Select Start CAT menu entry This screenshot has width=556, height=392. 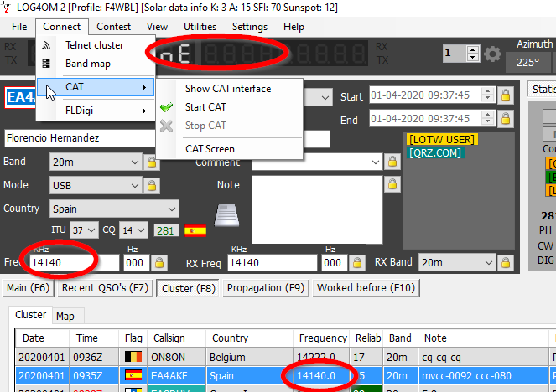[230, 107]
